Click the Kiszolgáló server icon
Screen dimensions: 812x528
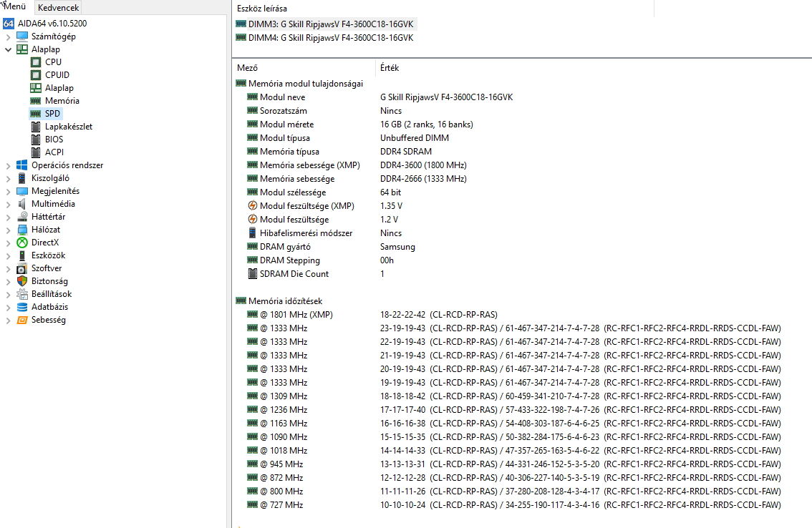pos(21,178)
